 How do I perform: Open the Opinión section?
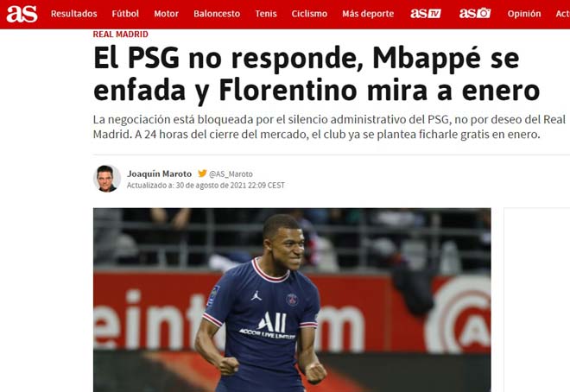coord(524,14)
